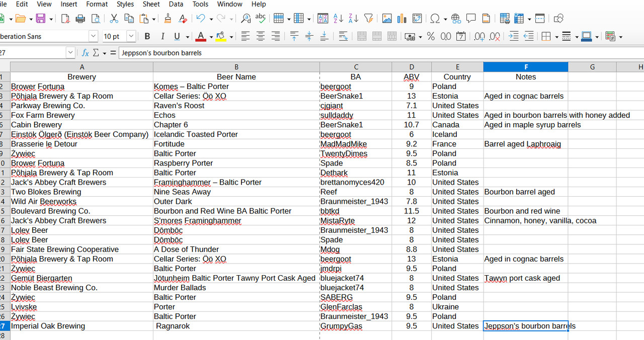
Task: Open the Tools menu
Action: coord(200,4)
